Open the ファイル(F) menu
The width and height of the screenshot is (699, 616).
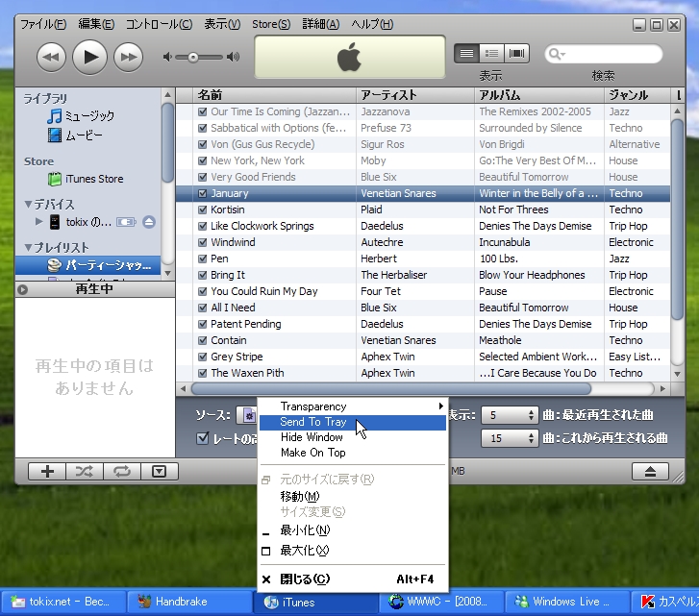coord(43,24)
